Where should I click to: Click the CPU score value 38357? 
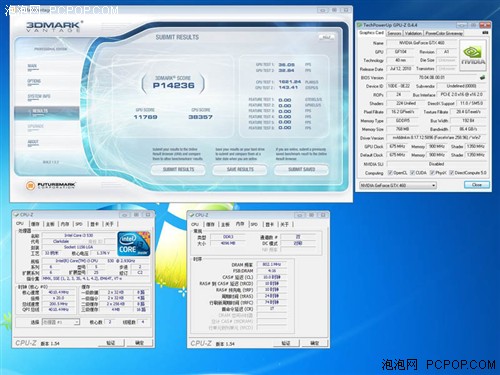pos(200,117)
